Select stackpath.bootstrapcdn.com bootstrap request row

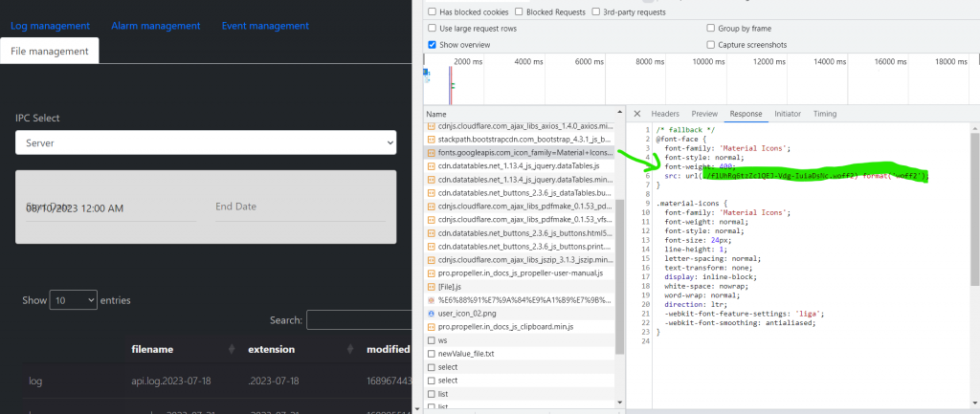[x=520, y=140]
